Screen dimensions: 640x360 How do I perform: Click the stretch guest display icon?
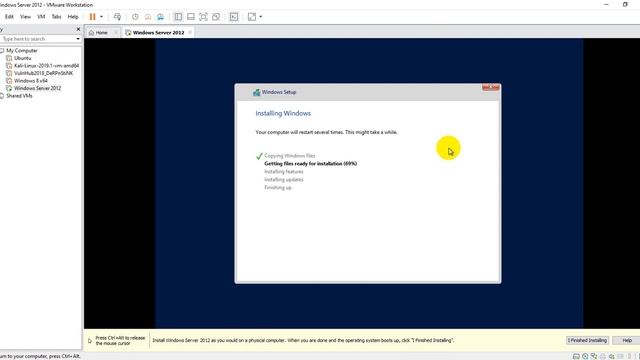(252, 17)
